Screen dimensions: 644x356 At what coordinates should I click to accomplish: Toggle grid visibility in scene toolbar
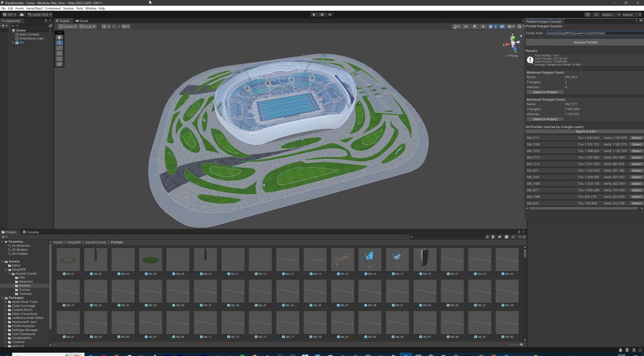pyautogui.click(x=105, y=26)
